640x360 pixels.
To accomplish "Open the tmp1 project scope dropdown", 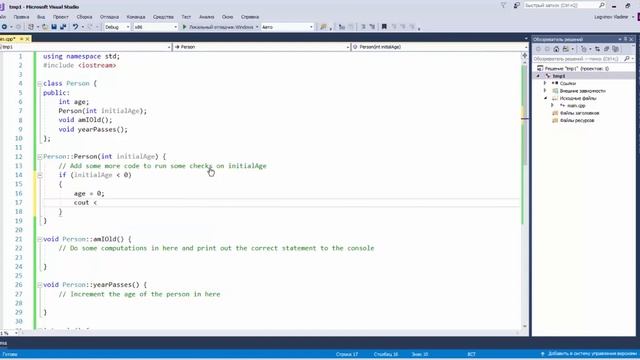I will point(85,47).
